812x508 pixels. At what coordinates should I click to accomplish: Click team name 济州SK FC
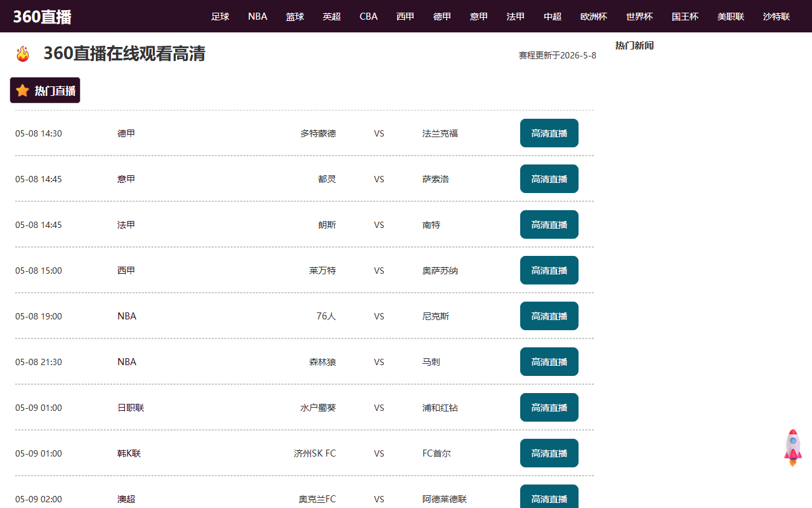pos(315,453)
